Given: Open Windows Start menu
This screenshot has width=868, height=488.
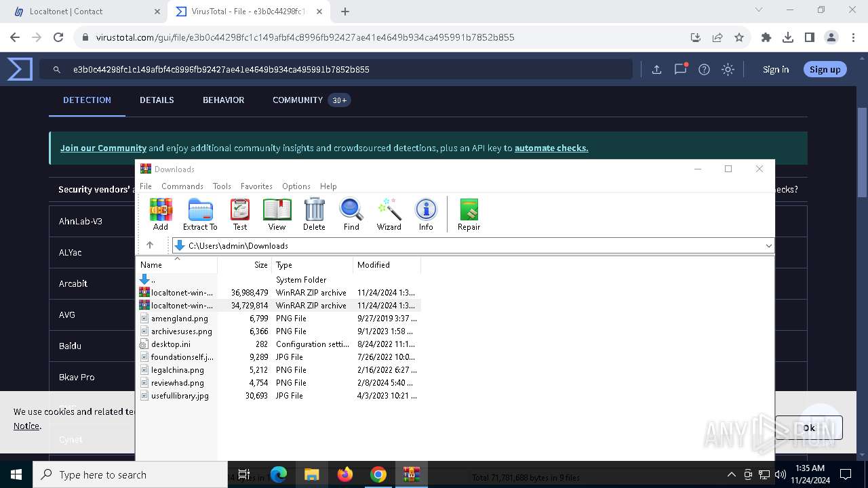Looking at the screenshot, I should (x=16, y=474).
